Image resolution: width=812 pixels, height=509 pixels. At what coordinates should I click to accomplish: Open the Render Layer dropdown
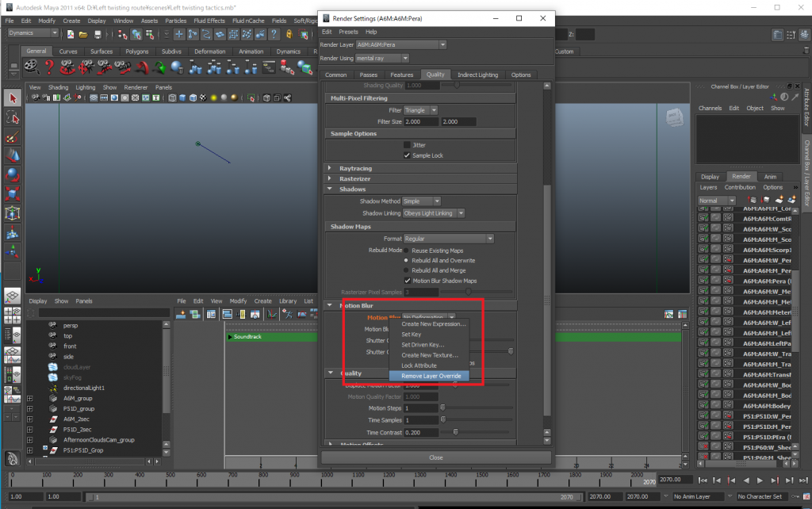click(x=400, y=45)
